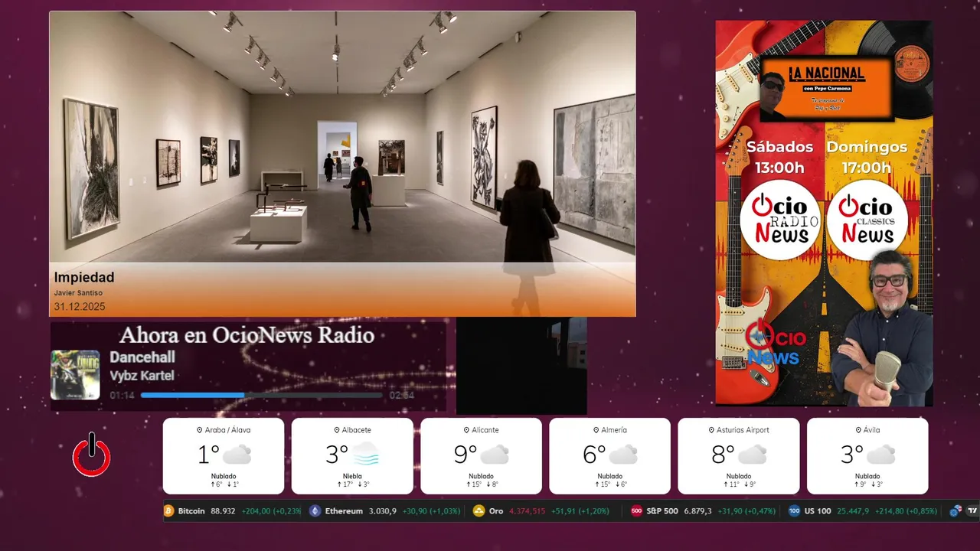980x551 pixels.
Task: Click the elapsed time 01:14
Action: point(122,396)
